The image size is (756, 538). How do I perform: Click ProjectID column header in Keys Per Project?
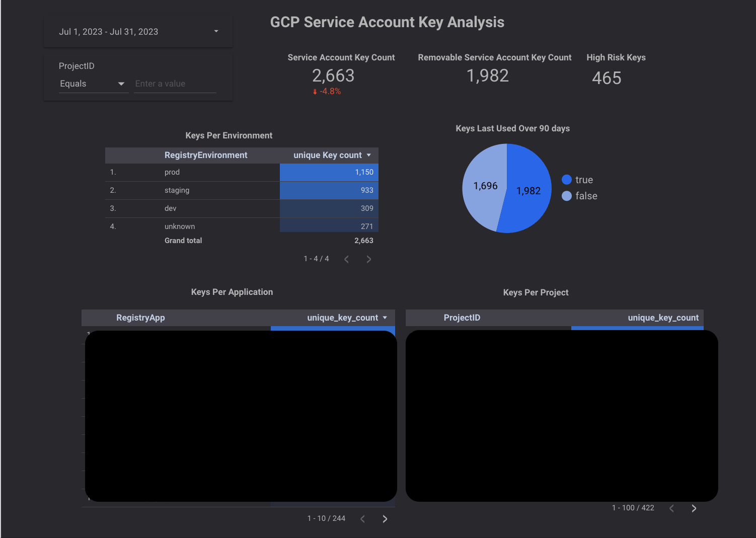tap(462, 318)
